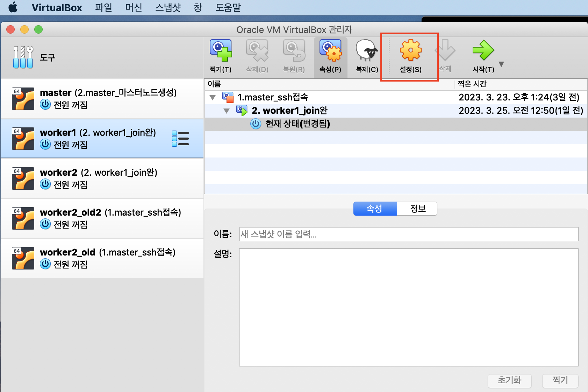Click snapshot time 2023. 3. 23. 오후 1:24(3일 전)
The image size is (588, 392).
click(x=519, y=97)
